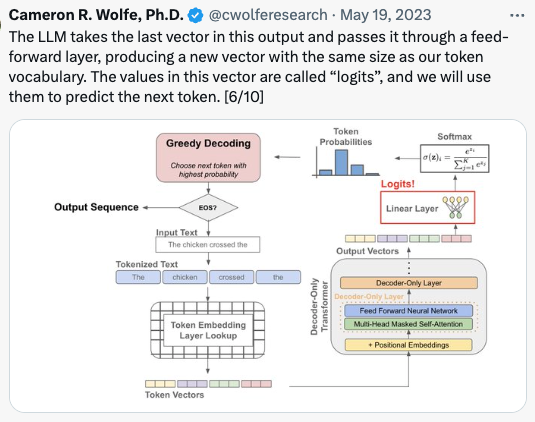This screenshot has height=422, width=535.
Task: Open Cameron R. Wolfe, Ph.D. profile name
Action: (x=96, y=15)
